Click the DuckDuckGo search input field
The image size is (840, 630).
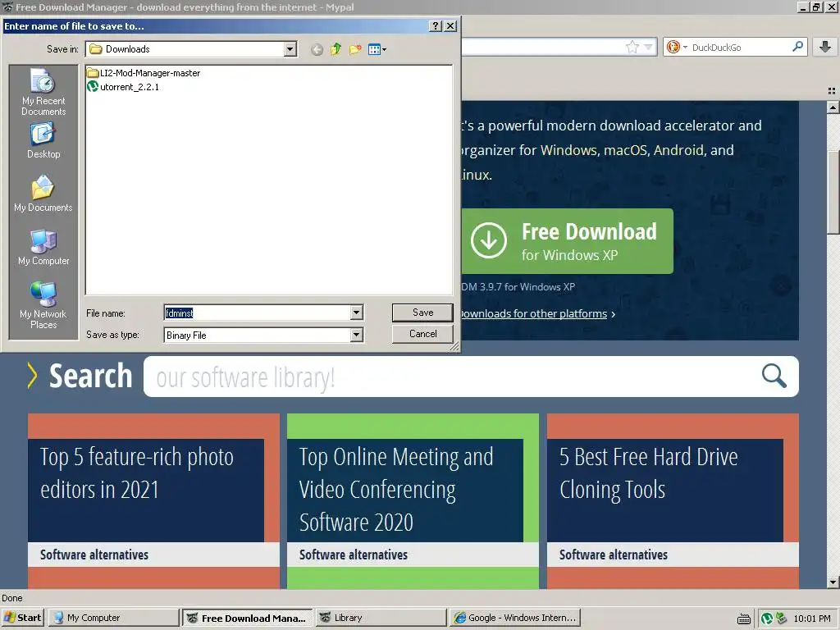coord(739,47)
